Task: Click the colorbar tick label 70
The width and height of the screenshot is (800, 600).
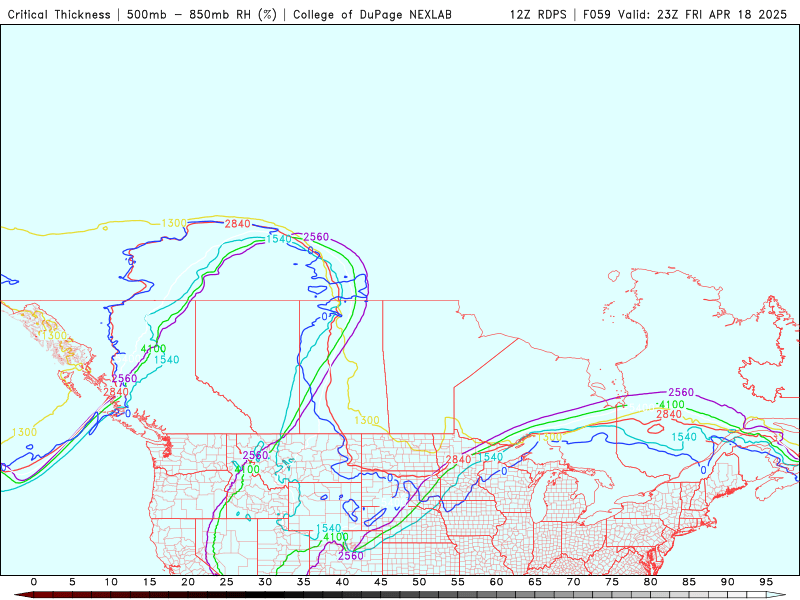Action: click(x=573, y=582)
